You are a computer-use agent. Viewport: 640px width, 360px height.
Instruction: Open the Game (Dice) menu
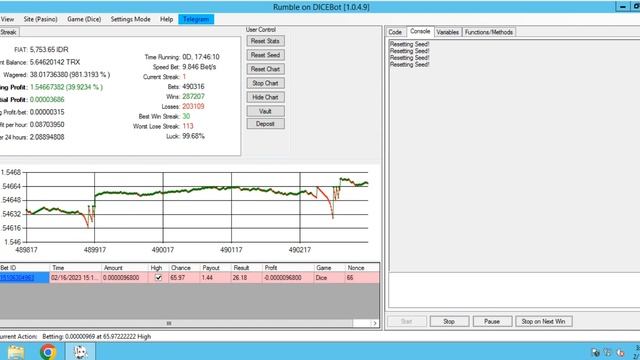[84, 19]
